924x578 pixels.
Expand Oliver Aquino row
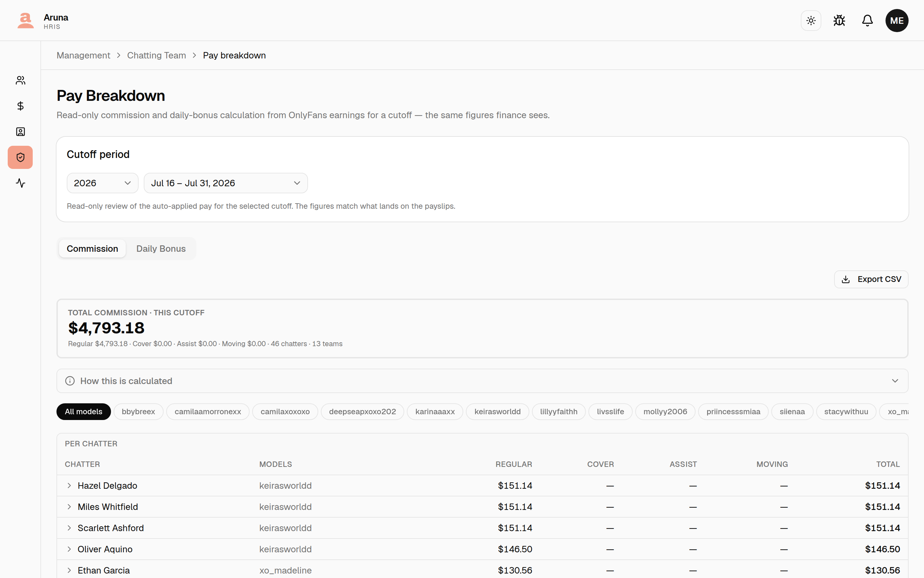[x=69, y=549]
